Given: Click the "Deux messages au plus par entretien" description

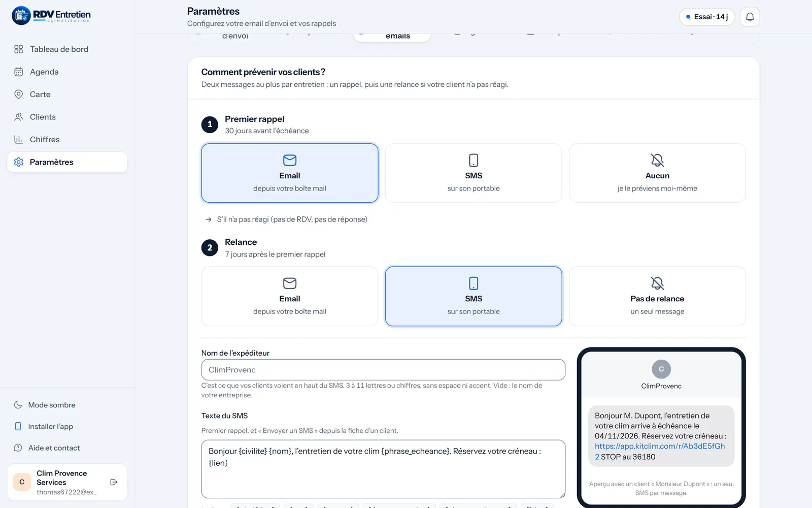Looking at the screenshot, I should [x=355, y=84].
